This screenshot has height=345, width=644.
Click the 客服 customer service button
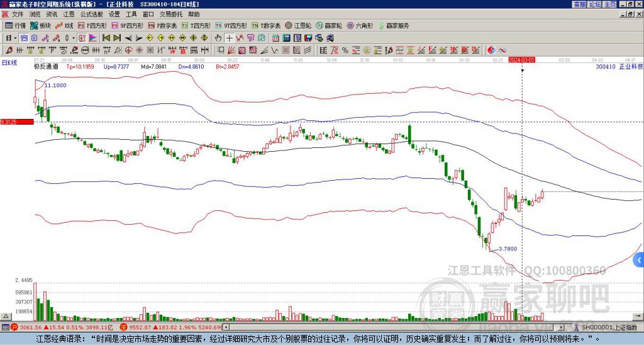[579, 4]
